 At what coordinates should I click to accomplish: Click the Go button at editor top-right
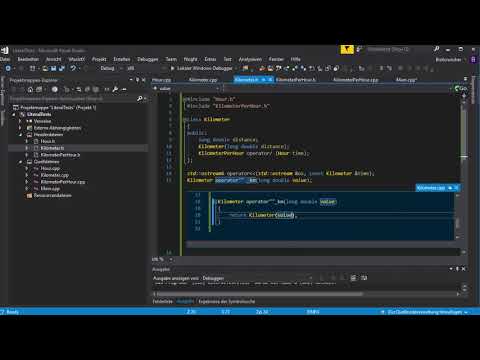(x=461, y=88)
